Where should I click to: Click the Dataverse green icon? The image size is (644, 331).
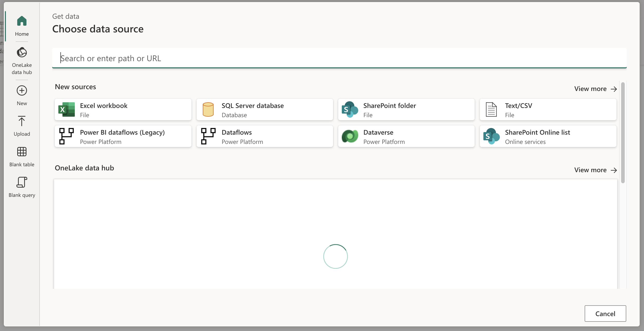coord(350,136)
